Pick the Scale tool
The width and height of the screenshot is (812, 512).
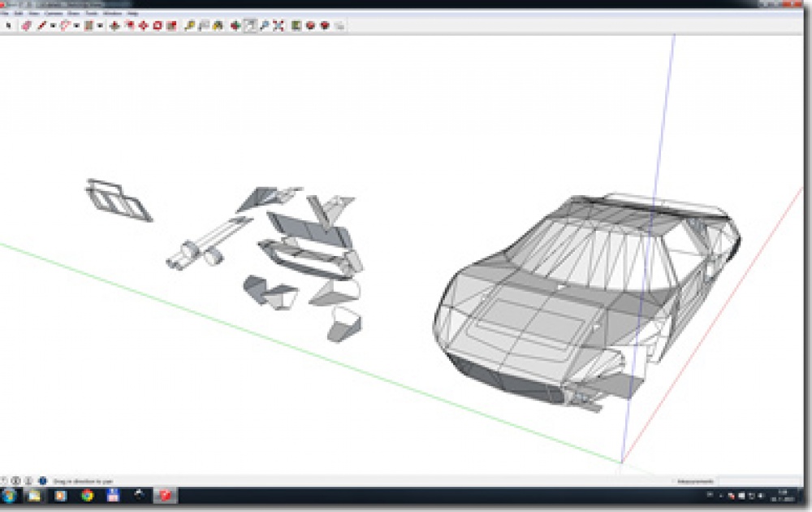click(171, 25)
